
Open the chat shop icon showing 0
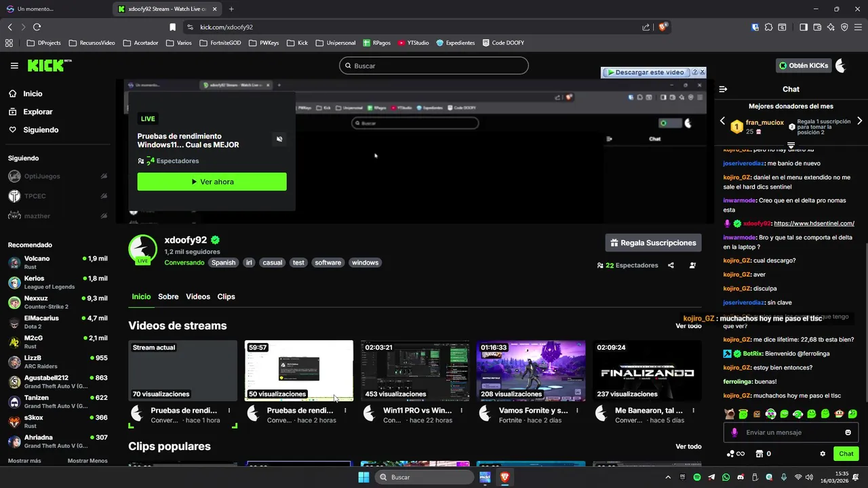point(763,453)
